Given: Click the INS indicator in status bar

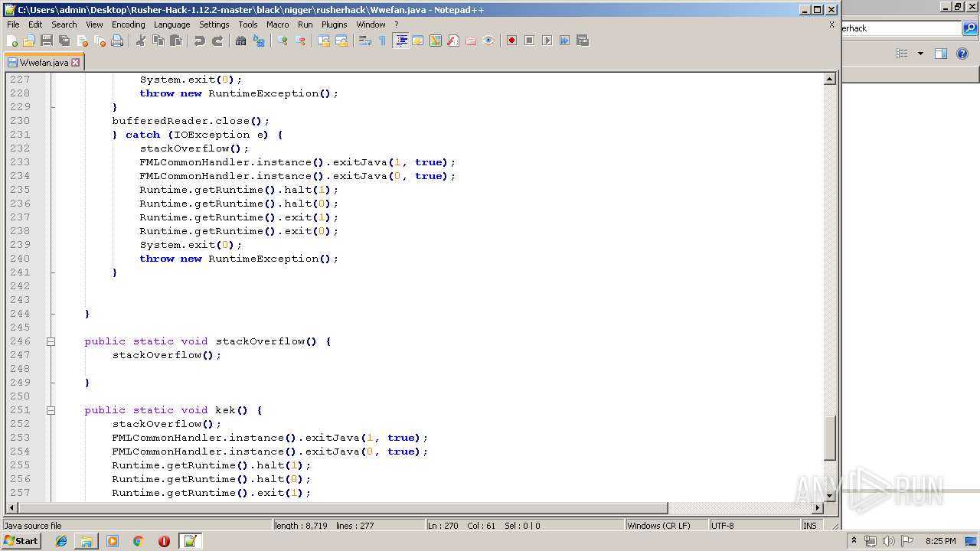Looking at the screenshot, I should 809,526.
